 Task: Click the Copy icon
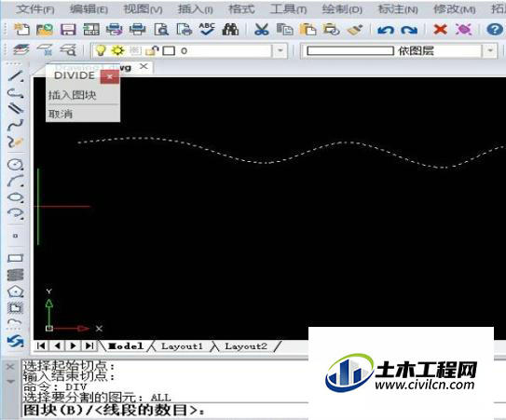click(x=284, y=30)
